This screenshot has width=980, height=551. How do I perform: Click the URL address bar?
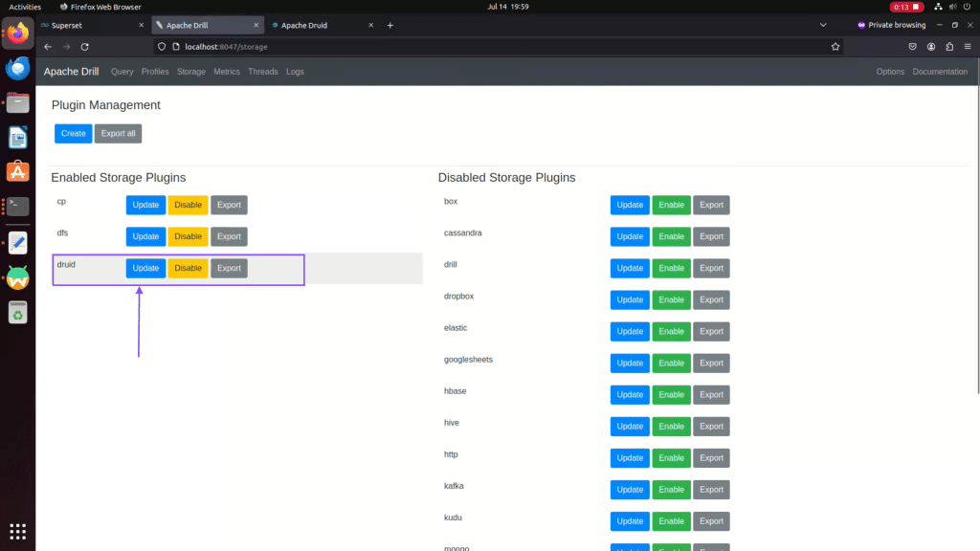(479, 46)
